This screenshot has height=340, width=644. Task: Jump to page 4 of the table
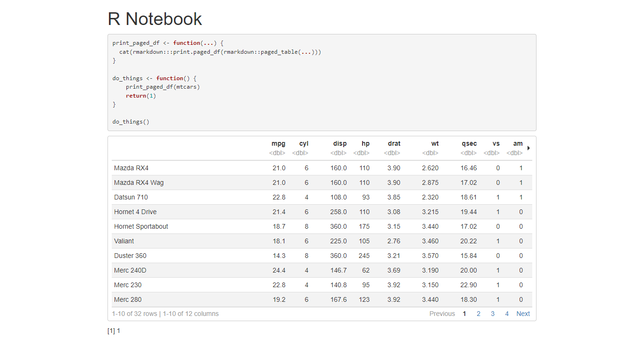(507, 313)
